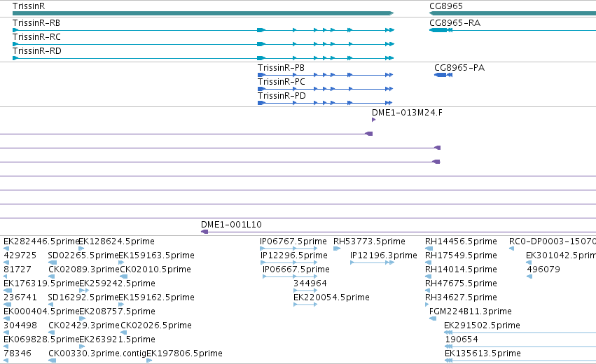Click the EK197806.5prime EST arrow
The width and height of the screenshot is (596, 364).
click(x=149, y=360)
